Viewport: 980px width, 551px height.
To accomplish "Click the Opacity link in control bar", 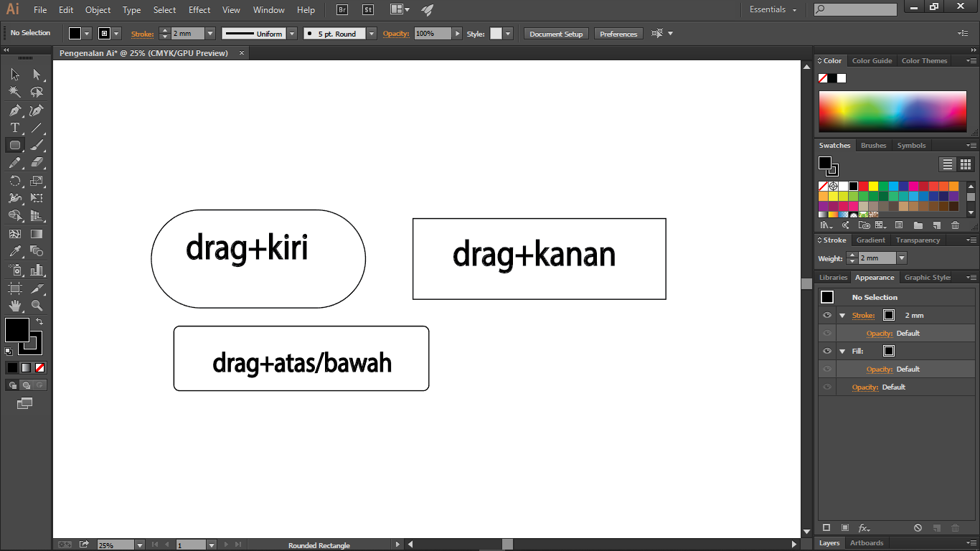I will (395, 34).
